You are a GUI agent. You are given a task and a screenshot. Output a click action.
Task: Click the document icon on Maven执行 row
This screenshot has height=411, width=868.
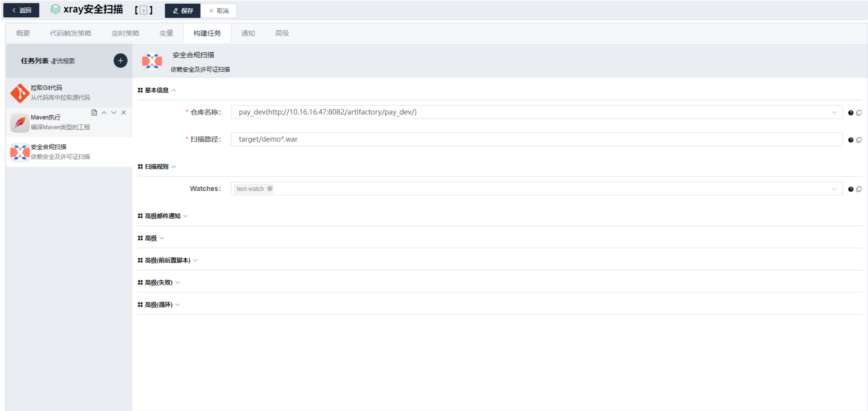[94, 113]
